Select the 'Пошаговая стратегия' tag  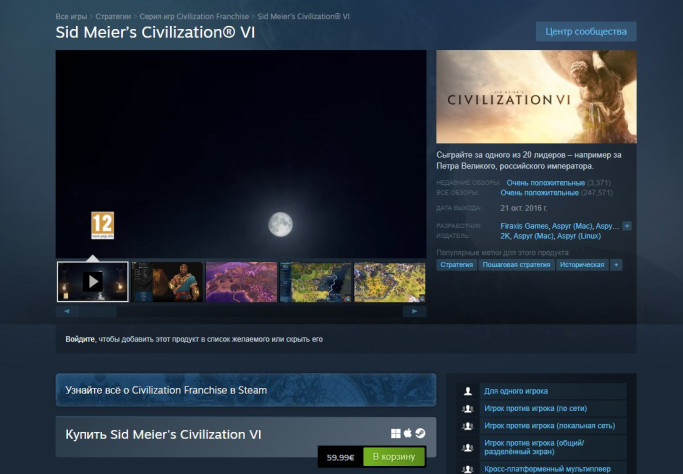pyautogui.click(x=516, y=265)
